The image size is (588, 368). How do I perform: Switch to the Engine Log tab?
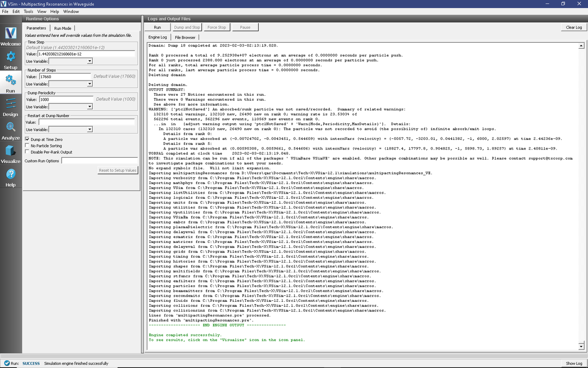[x=158, y=37]
